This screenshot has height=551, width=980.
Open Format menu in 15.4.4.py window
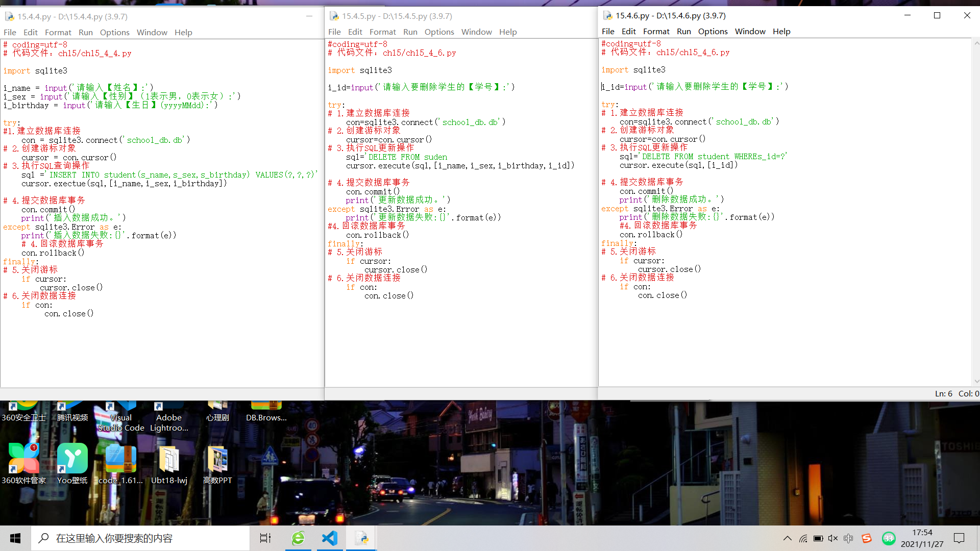click(x=58, y=33)
